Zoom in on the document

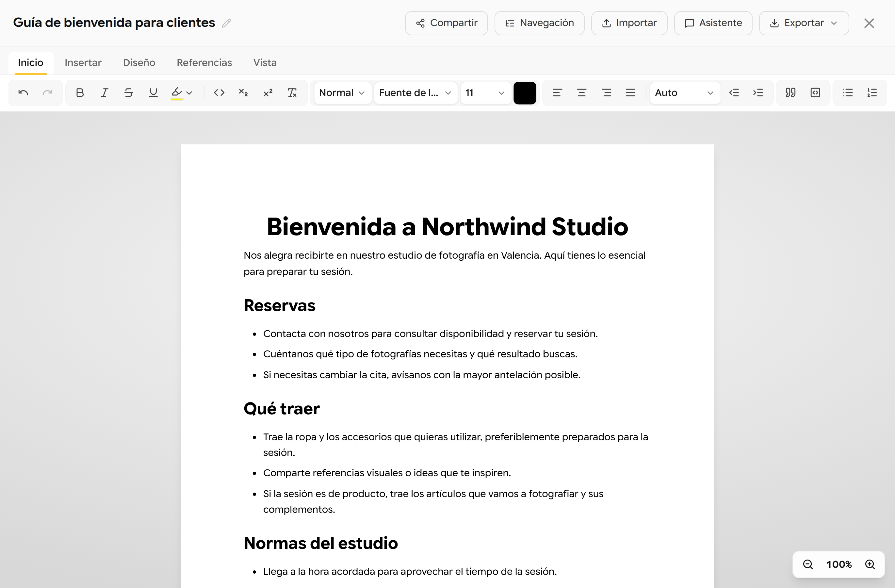pos(870,564)
